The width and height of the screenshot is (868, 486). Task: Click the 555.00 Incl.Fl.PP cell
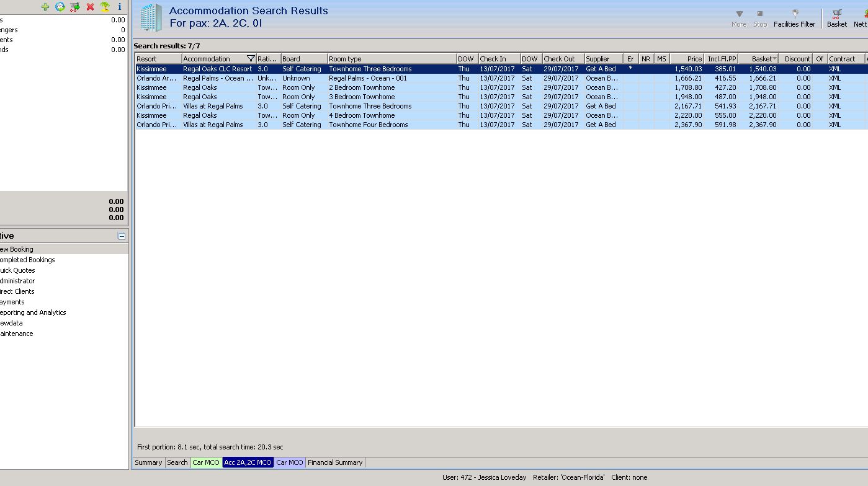point(721,115)
